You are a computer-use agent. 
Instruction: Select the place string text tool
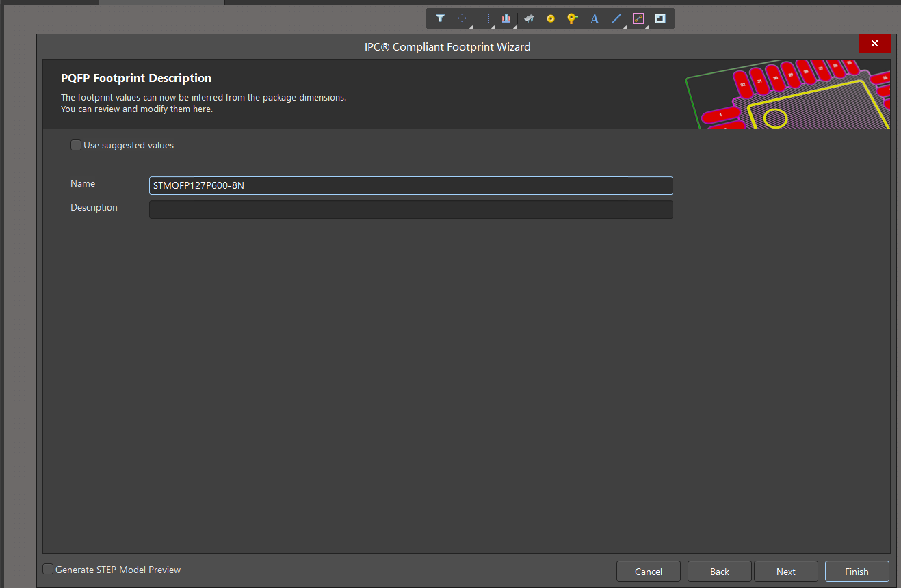[x=595, y=18]
